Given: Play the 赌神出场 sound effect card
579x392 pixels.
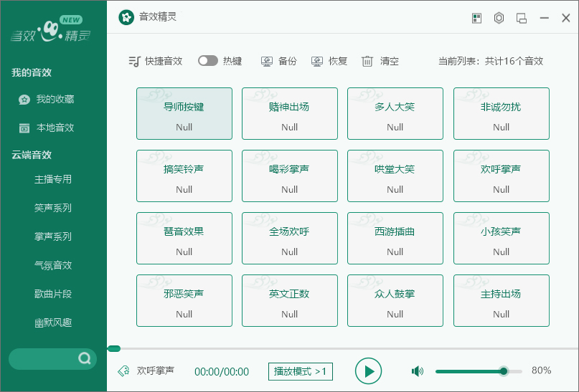Looking at the screenshot, I should point(290,113).
